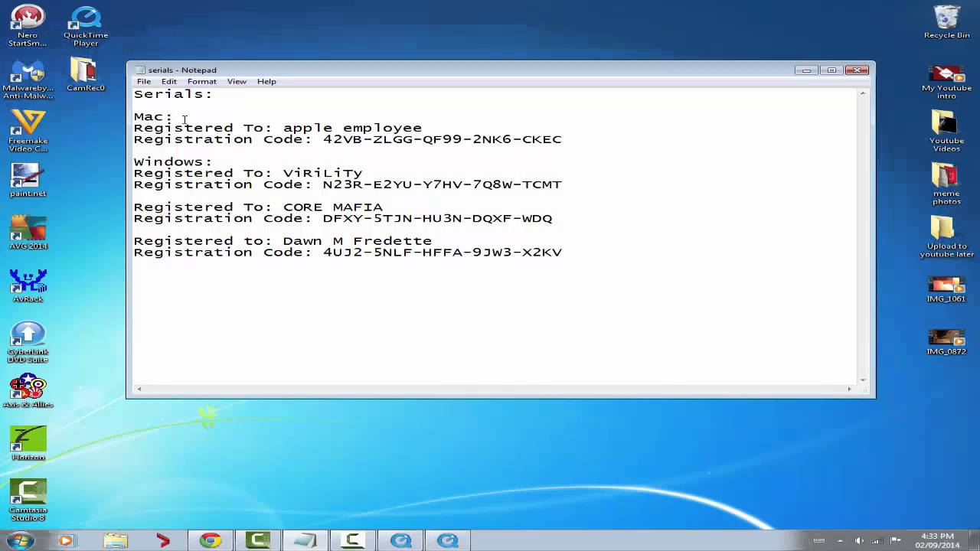Open Malwarebytes Anti-Malware desktop icon
This screenshot has width=980, height=551.
click(28, 80)
